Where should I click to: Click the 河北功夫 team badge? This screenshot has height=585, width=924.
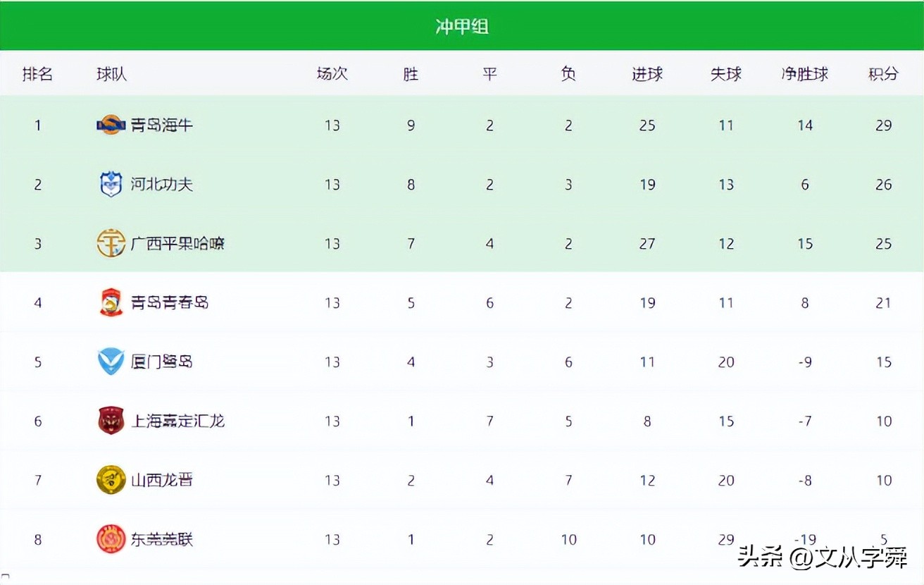point(111,185)
